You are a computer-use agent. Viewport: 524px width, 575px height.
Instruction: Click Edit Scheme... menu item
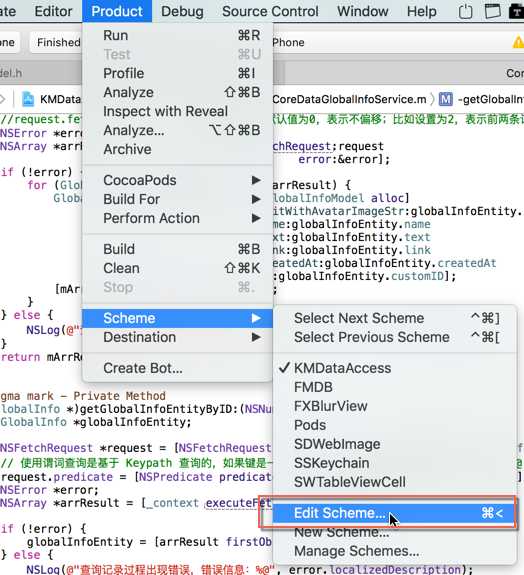(x=394, y=513)
